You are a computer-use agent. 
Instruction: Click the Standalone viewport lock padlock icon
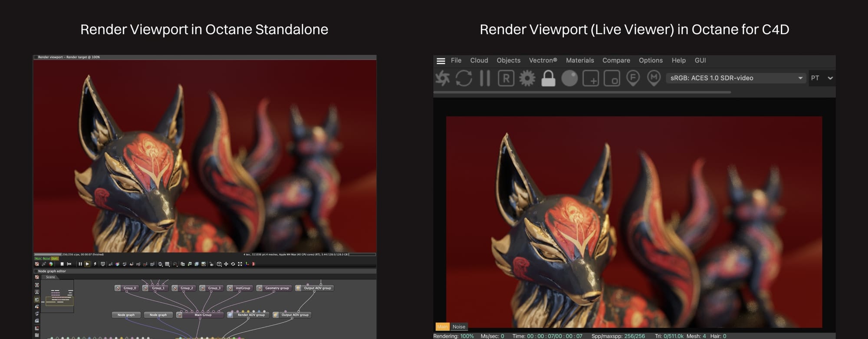(211, 264)
